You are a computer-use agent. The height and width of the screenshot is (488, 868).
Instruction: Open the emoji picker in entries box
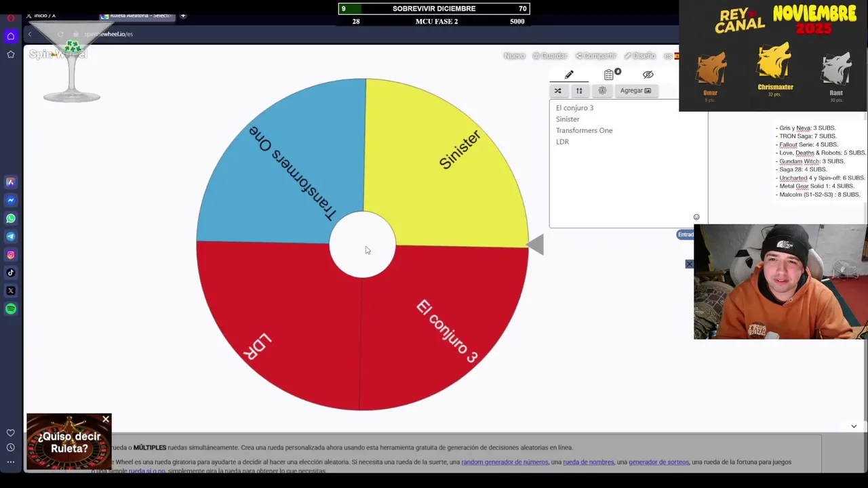click(x=696, y=218)
